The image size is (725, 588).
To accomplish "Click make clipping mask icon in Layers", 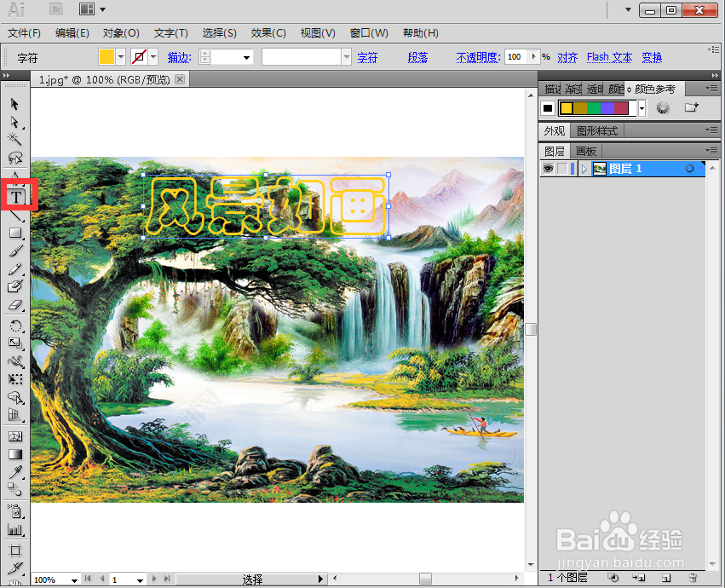I will pyautogui.click(x=613, y=578).
